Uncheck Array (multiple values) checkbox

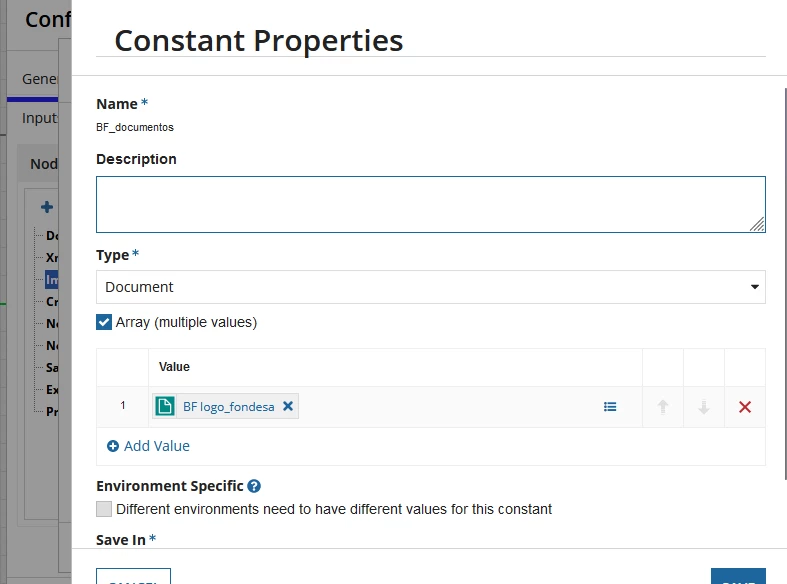click(x=104, y=322)
